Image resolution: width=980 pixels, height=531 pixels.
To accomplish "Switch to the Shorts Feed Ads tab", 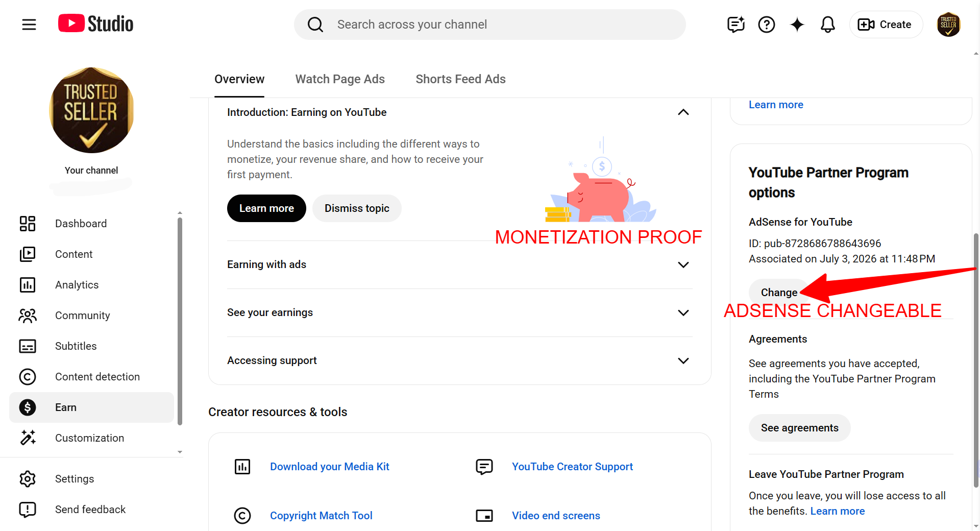I will click(x=460, y=79).
